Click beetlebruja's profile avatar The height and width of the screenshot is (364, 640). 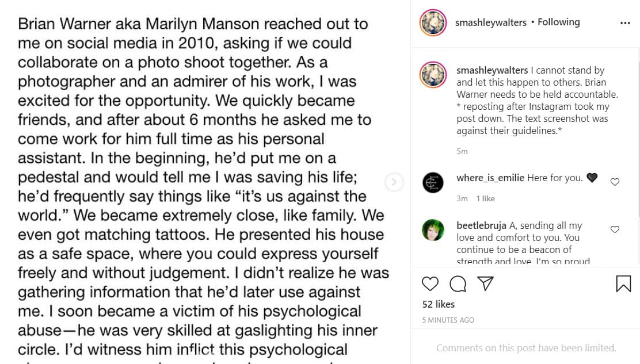pos(433,230)
